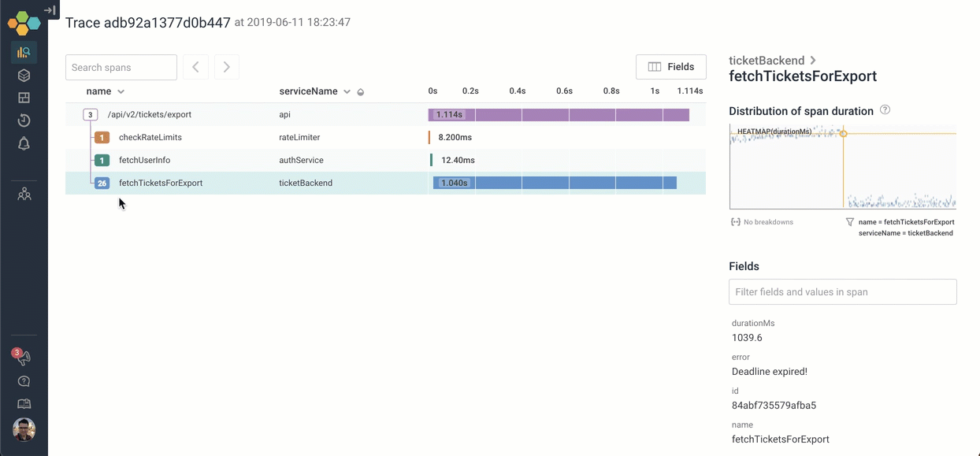
Task: Click the purple 1.114s span duration bar
Action: 559,115
